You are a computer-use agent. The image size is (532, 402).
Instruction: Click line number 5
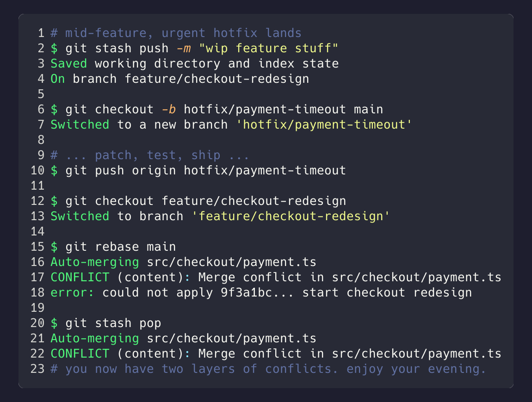[x=41, y=94]
